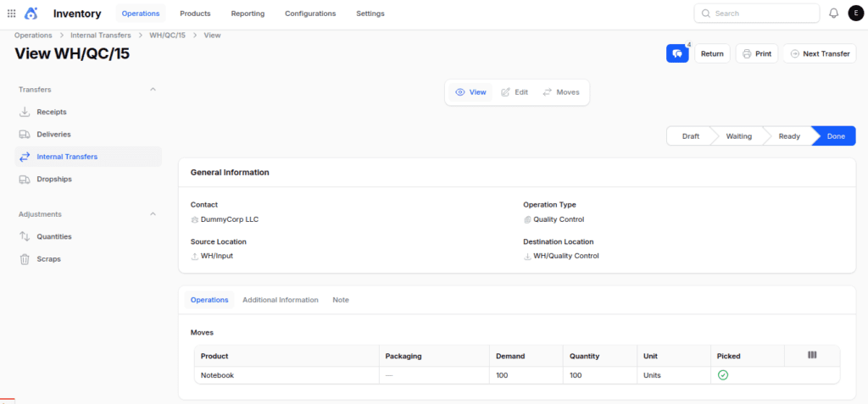Viewport: 868px width, 404px height.
Task: Click the Packaging column header
Action: pos(435,356)
